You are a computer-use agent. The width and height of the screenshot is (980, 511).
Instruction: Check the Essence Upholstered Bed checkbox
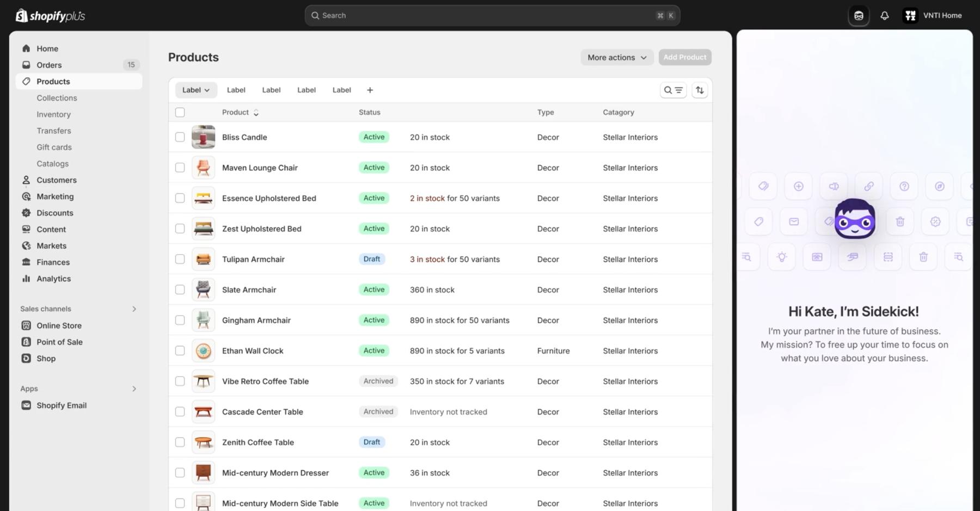180,198
